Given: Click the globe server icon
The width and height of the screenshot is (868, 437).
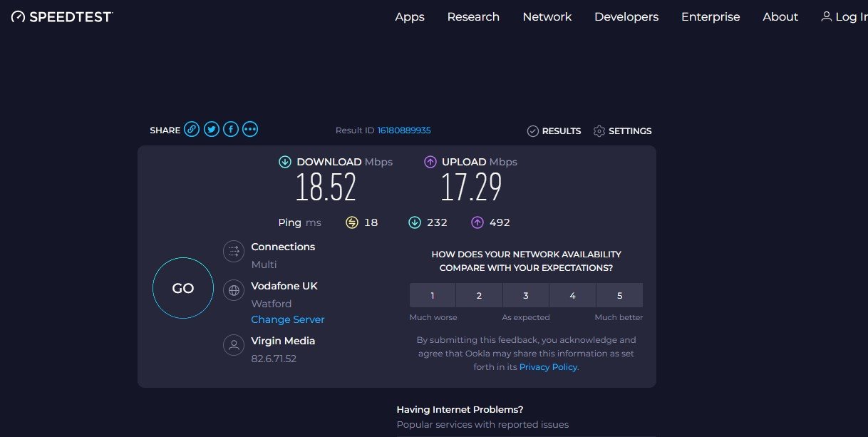Looking at the screenshot, I should click(233, 290).
